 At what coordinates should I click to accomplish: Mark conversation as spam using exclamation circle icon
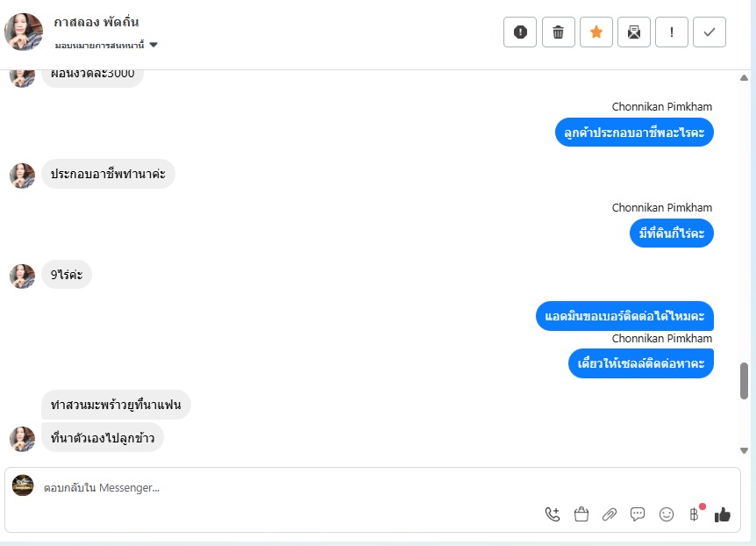(x=520, y=32)
